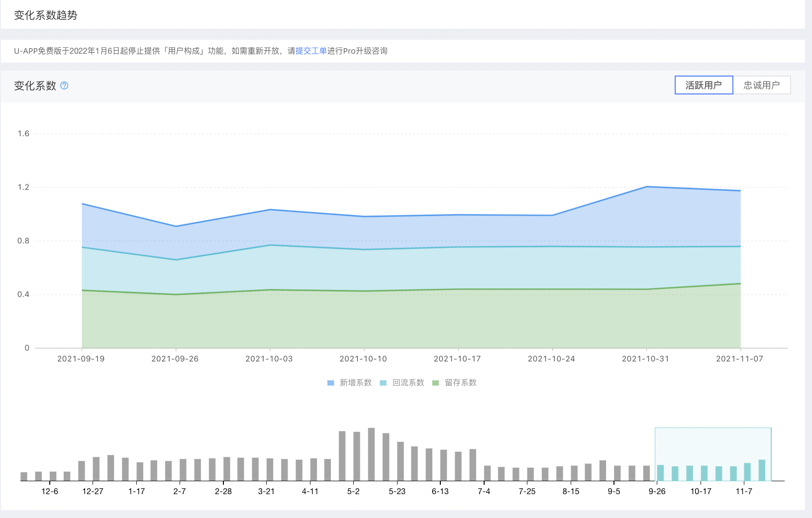Click the 2021-11-07 x-axis label
The image size is (812, 518).
739,359
